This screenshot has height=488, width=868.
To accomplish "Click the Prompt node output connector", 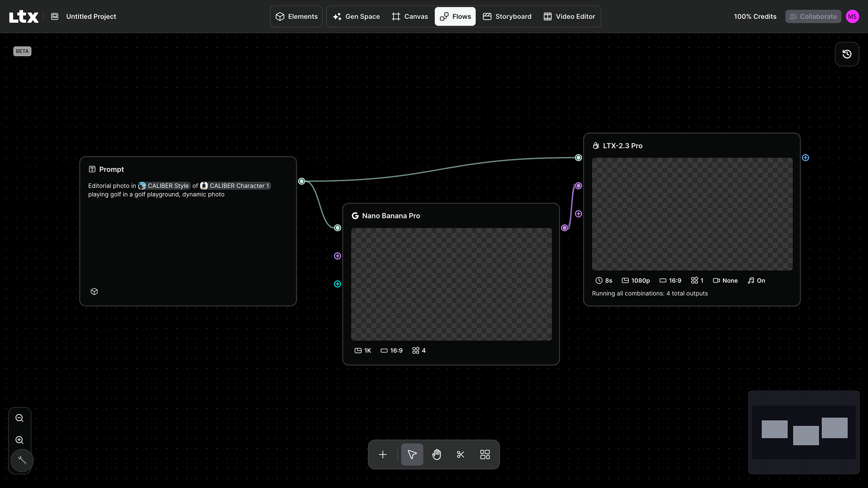I will (302, 181).
